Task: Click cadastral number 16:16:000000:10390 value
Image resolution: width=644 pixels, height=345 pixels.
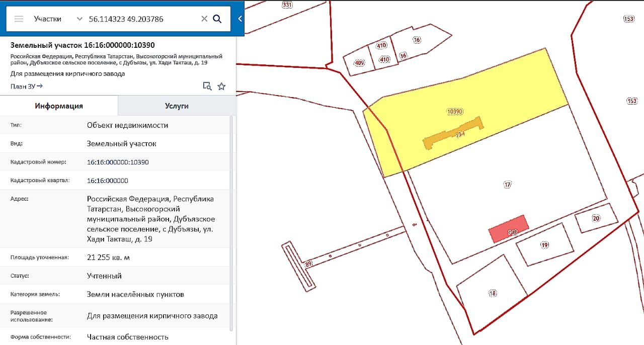Action: (x=118, y=162)
